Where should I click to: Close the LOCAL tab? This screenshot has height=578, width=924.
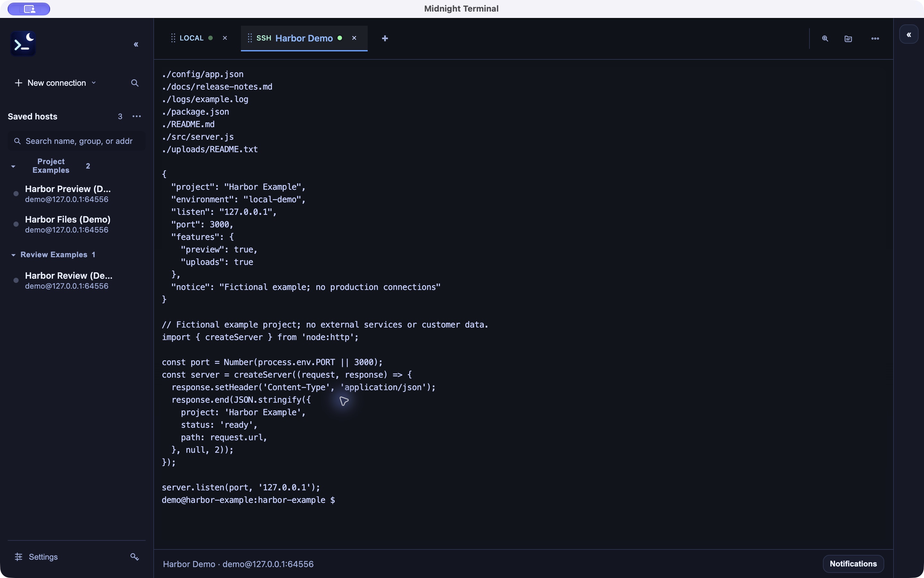pyautogui.click(x=225, y=38)
